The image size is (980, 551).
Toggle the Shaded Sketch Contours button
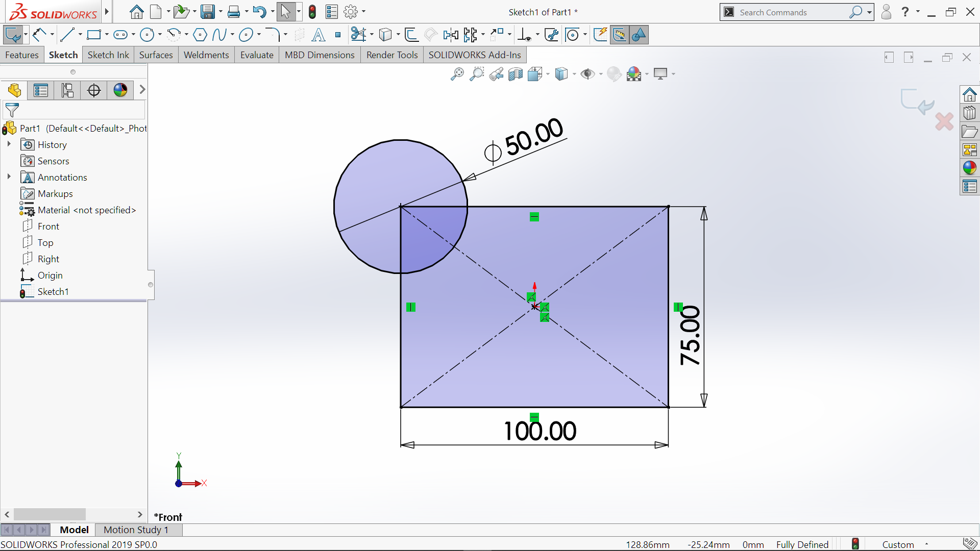coord(639,35)
